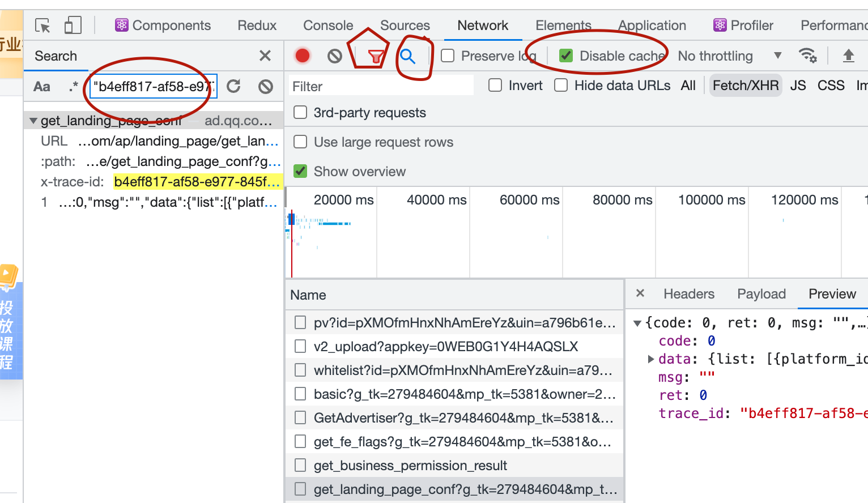
Task: Toggle the device toolbar icon
Action: (73, 25)
